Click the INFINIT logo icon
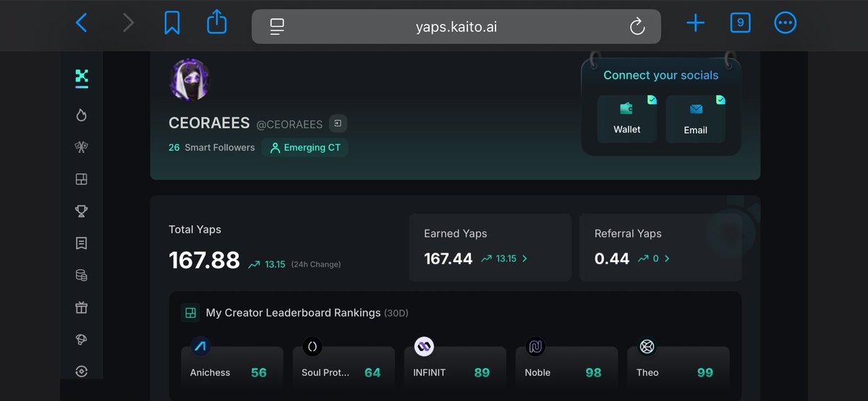 (x=424, y=347)
